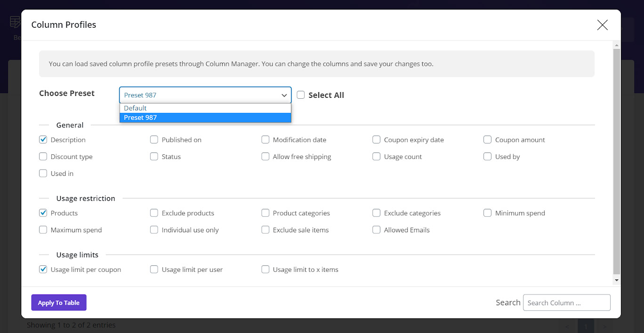Enable the Status column checkbox
Image resolution: width=644 pixels, height=333 pixels.
154,157
